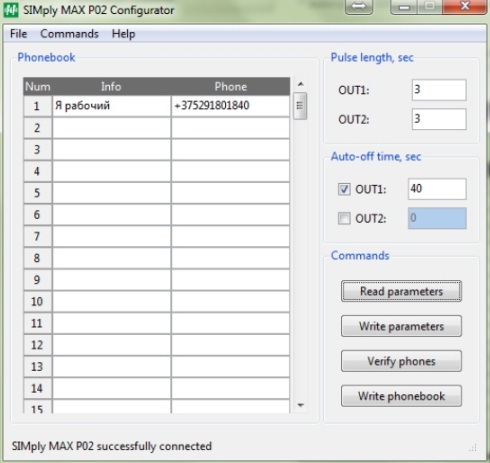Select row header number 13
This screenshot has width=490, height=463.
point(38,367)
